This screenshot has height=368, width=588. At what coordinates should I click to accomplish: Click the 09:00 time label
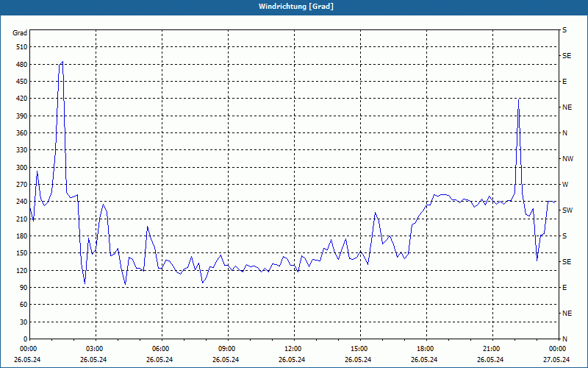tap(226, 349)
